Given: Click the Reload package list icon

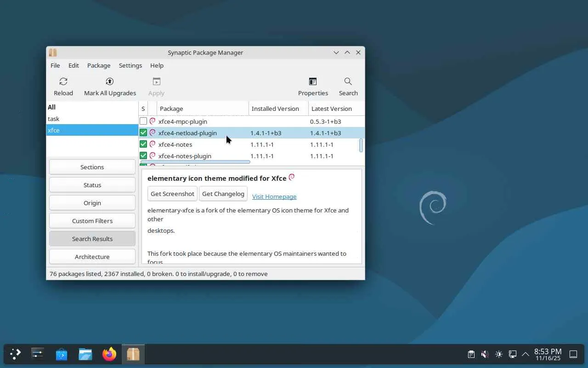Looking at the screenshot, I should point(63,81).
